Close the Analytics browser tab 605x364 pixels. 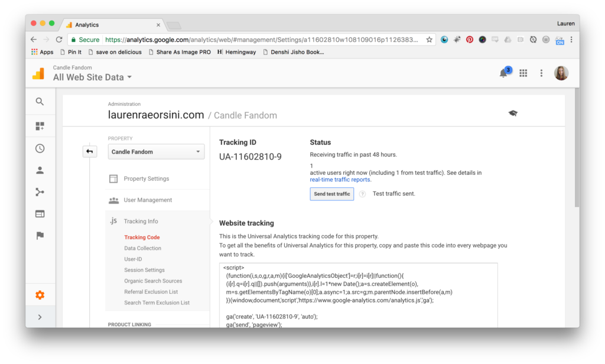tap(158, 25)
